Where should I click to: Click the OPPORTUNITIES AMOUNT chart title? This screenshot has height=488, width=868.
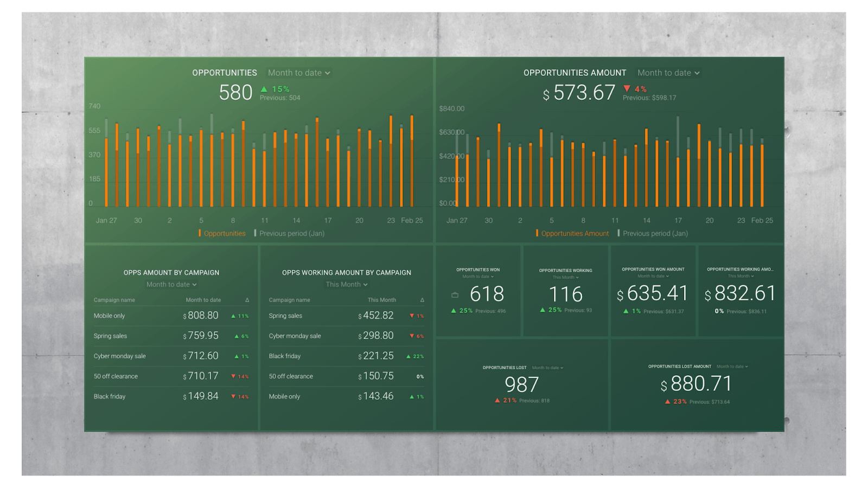click(x=575, y=73)
